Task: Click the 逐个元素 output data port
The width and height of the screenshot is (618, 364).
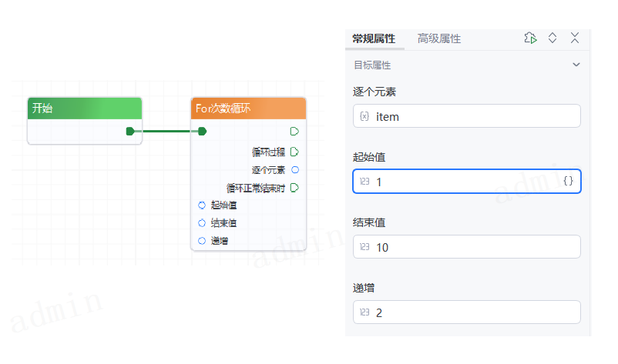Action: (294, 170)
